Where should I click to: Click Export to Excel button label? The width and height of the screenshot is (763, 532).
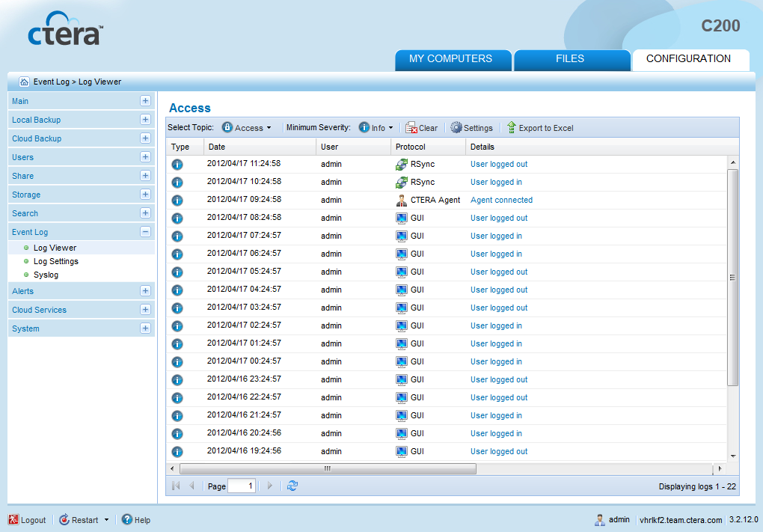546,128
